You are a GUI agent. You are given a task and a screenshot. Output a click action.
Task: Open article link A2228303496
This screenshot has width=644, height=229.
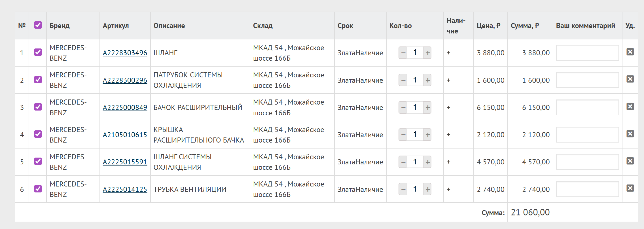pyautogui.click(x=125, y=53)
